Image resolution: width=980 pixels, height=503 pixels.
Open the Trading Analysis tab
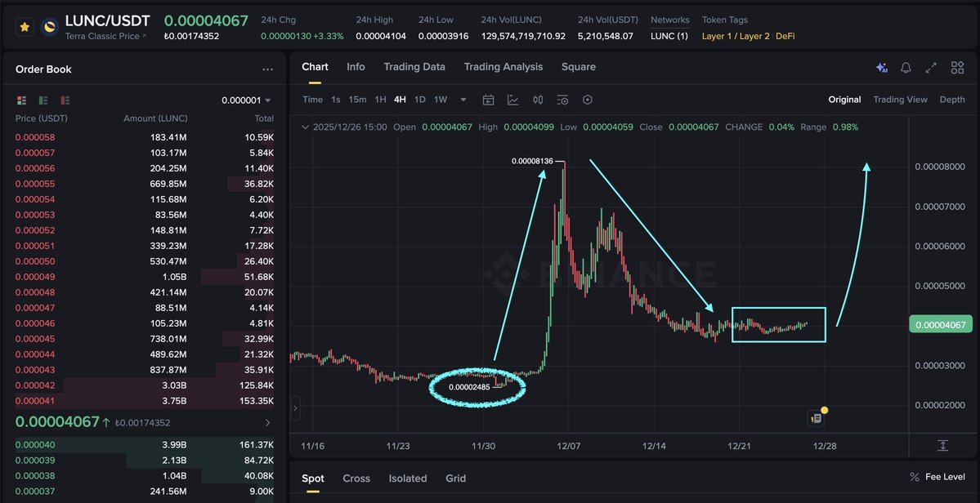pyautogui.click(x=503, y=67)
